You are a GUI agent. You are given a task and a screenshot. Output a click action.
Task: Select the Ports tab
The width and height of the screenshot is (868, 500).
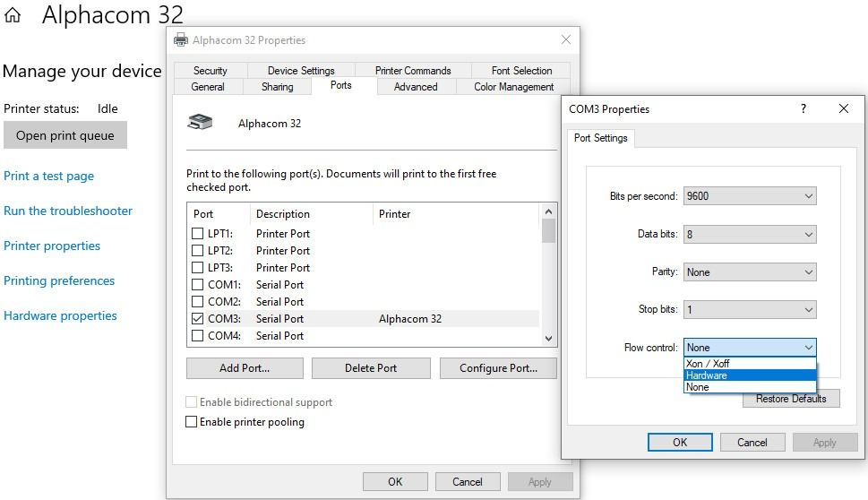point(341,85)
